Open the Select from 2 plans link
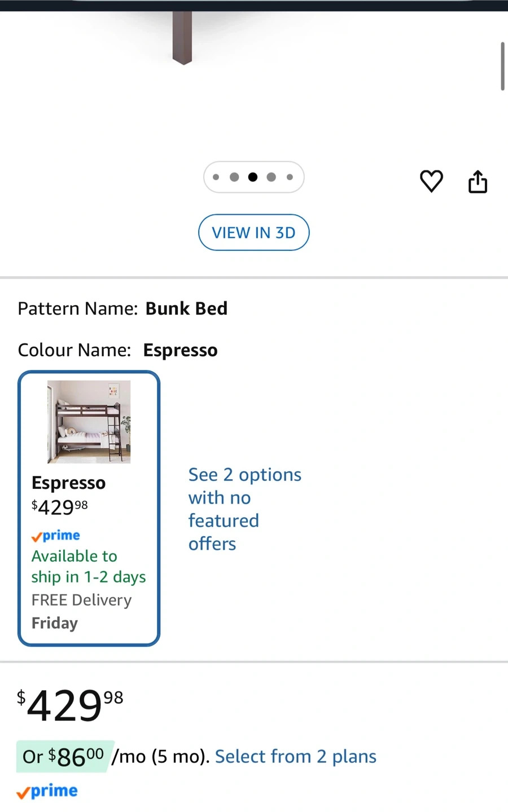This screenshot has height=812, width=508. (295, 756)
